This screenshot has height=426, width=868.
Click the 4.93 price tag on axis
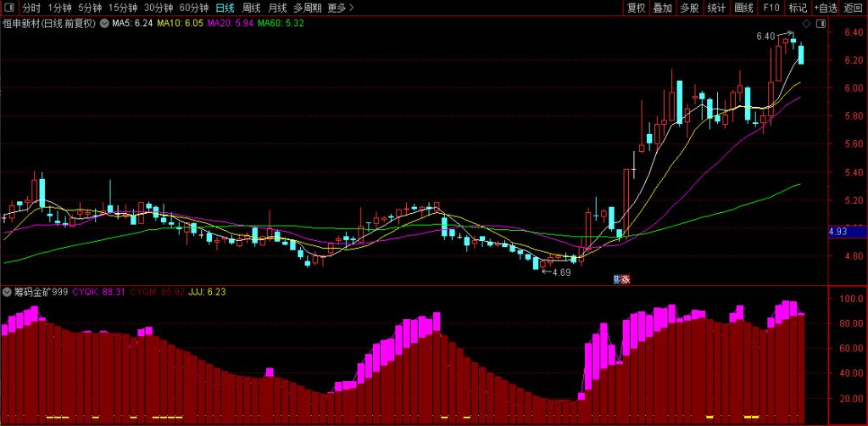click(x=837, y=231)
